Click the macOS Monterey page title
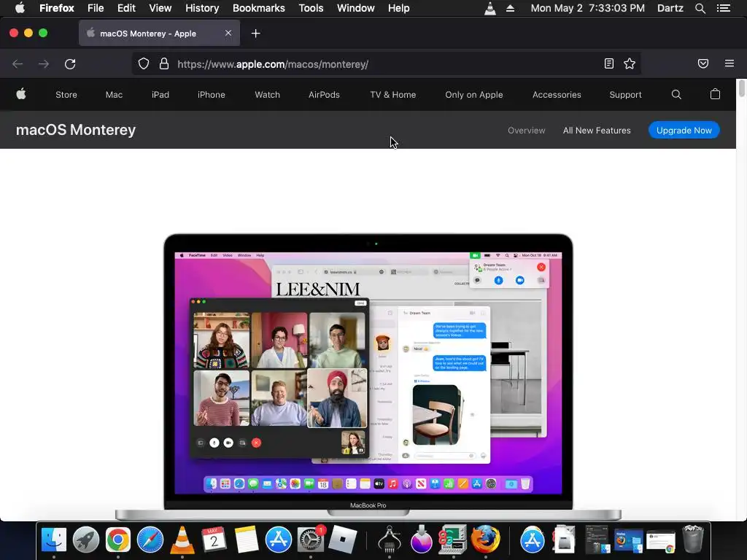 (x=76, y=130)
